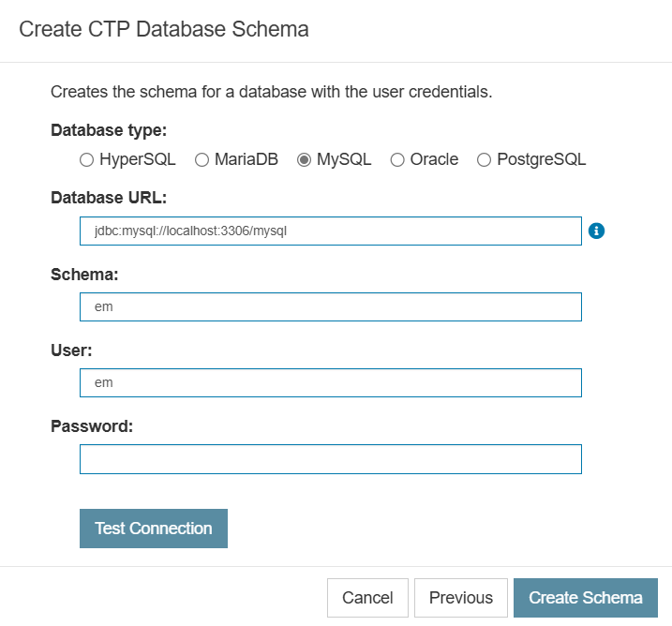Click the "Password:" field label
Viewport: 672px width, 626px height.
(92, 426)
